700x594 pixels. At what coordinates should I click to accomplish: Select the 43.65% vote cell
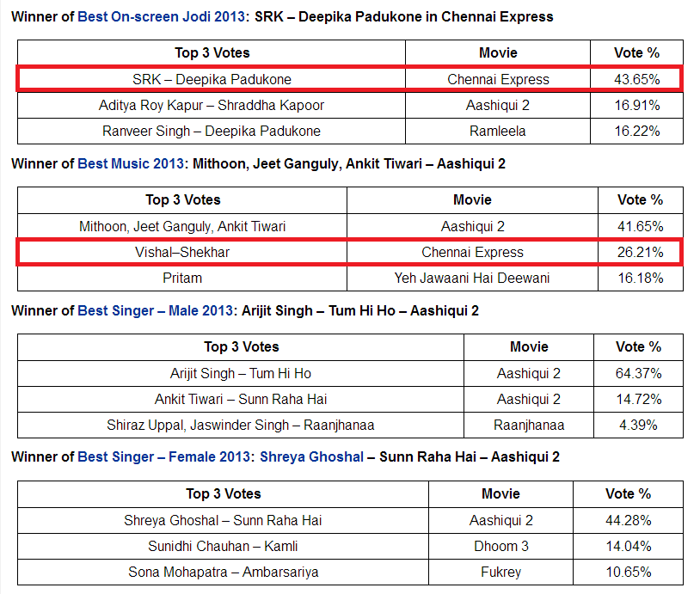[x=636, y=79]
